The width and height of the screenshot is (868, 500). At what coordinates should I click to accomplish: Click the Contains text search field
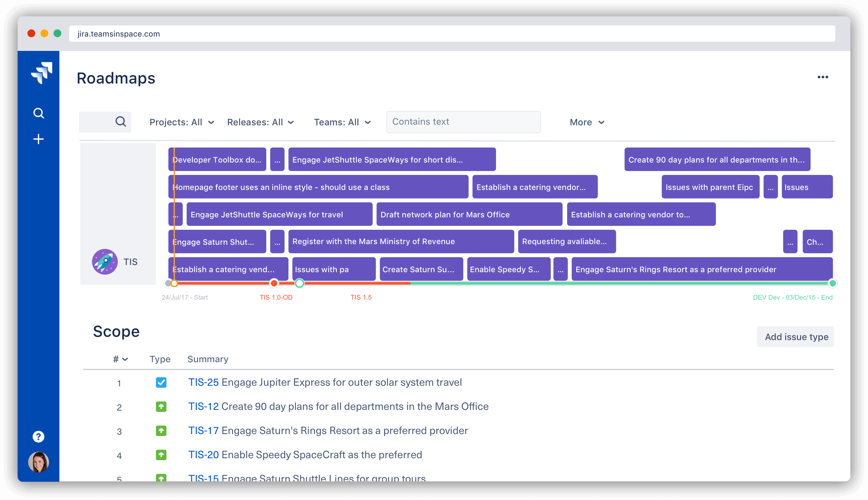pyautogui.click(x=463, y=122)
